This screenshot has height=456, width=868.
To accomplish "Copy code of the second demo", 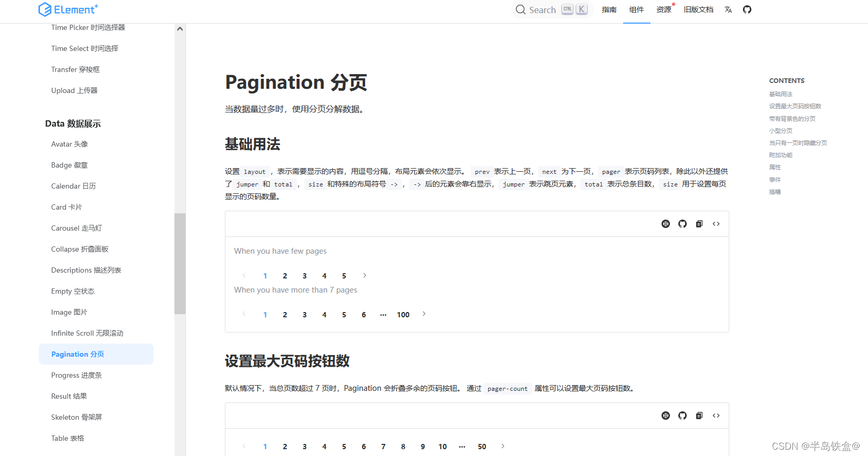I will (x=699, y=416).
